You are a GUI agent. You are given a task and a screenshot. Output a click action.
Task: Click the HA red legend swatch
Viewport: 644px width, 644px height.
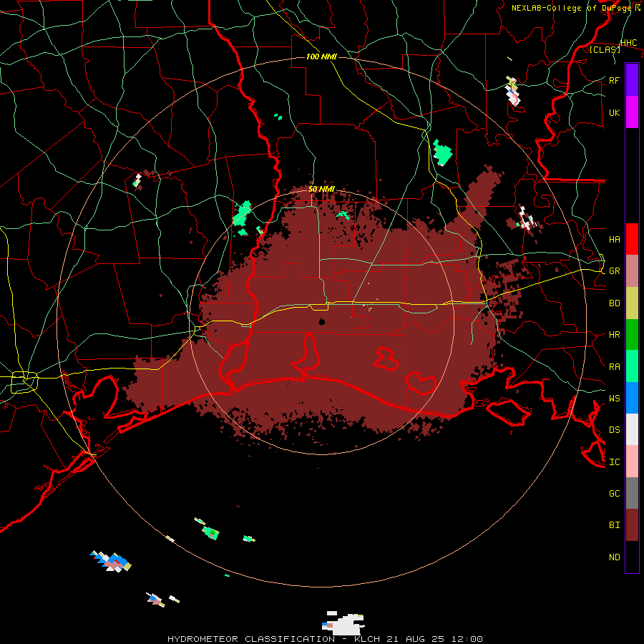click(632, 239)
